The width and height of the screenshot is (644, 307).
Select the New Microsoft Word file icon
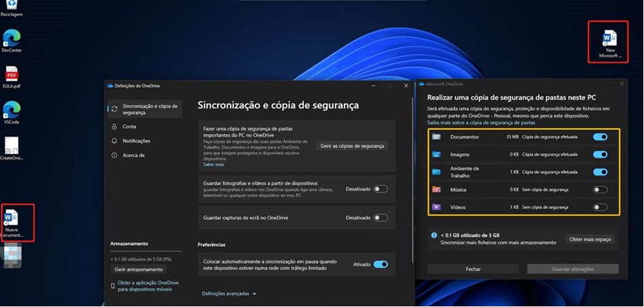(610, 43)
